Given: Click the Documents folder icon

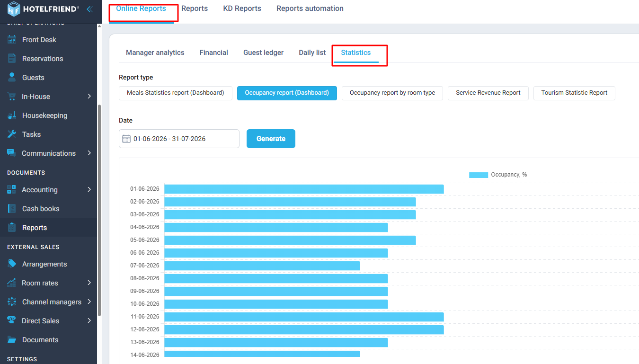Looking at the screenshot, I should (x=12, y=340).
